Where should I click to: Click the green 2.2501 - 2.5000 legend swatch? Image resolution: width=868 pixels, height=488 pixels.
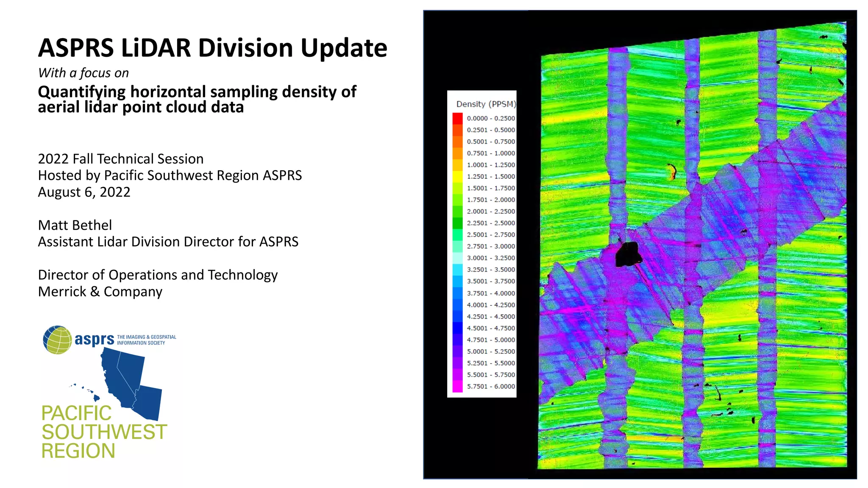(457, 223)
